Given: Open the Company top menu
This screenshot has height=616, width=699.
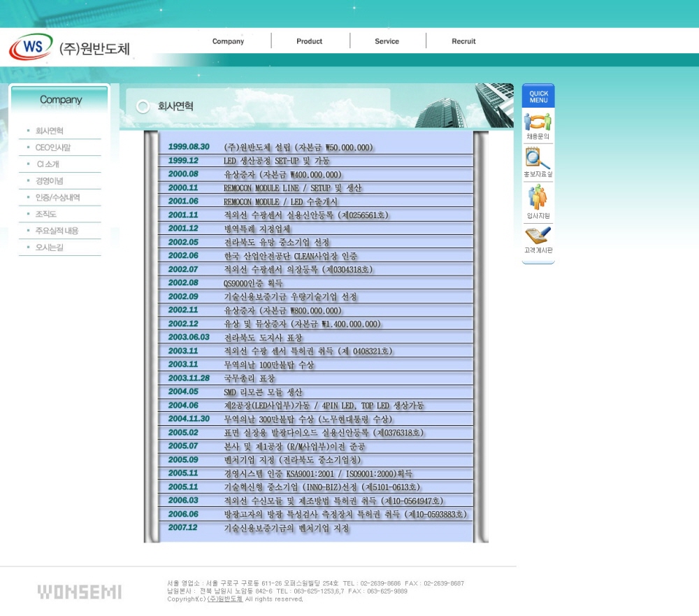Looking at the screenshot, I should point(228,41).
